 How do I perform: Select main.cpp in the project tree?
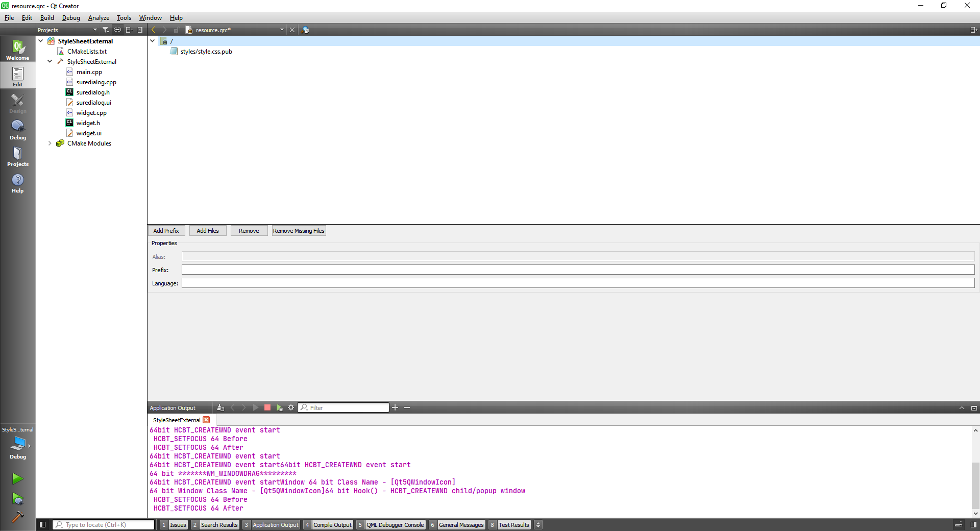click(89, 71)
